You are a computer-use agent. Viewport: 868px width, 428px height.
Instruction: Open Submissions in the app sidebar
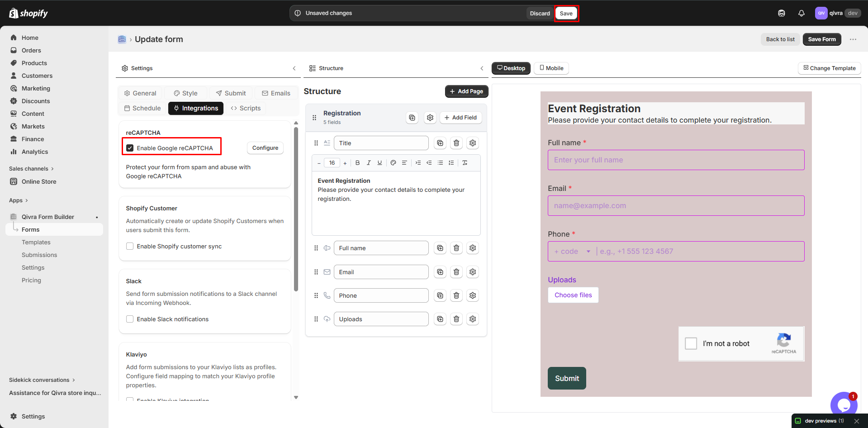click(x=39, y=255)
